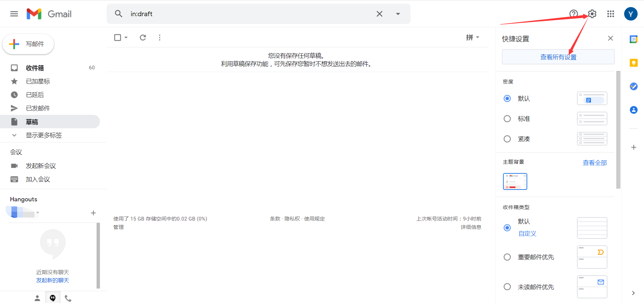Switch to Hangouts phone tab icon
This screenshot has width=644, height=303.
coord(68,298)
